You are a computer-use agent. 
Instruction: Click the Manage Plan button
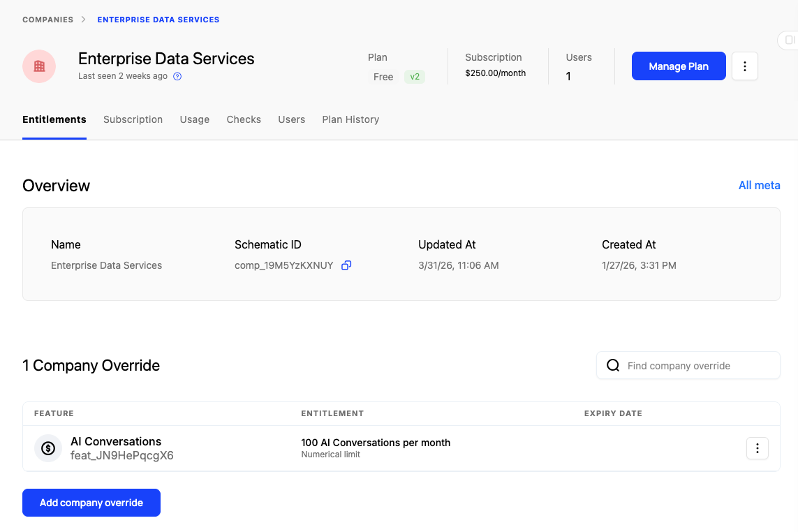(678, 66)
